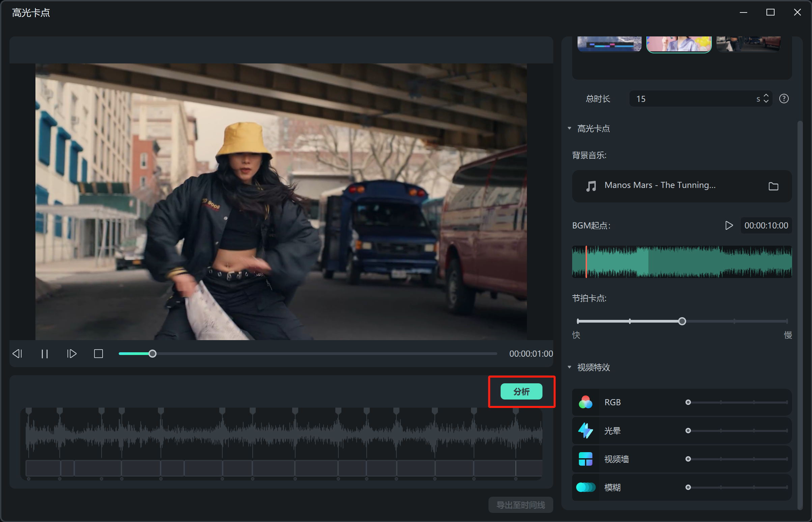The height and width of the screenshot is (522, 812).
Task: Collapse the 视频特效 section
Action: point(569,367)
